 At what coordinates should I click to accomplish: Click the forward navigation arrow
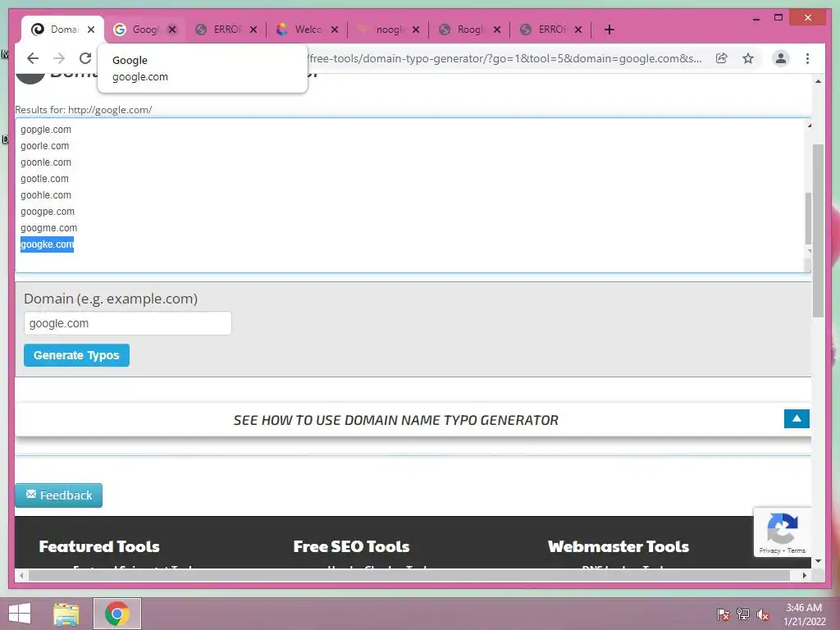(59, 58)
